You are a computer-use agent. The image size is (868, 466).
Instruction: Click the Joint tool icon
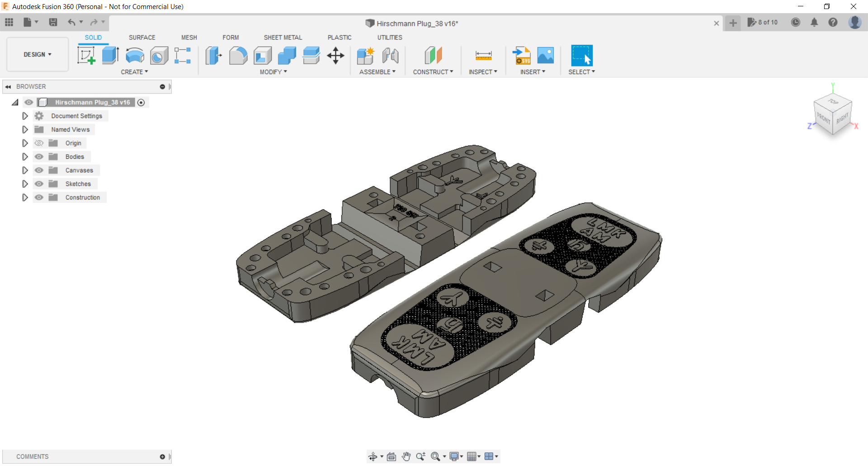click(x=390, y=56)
